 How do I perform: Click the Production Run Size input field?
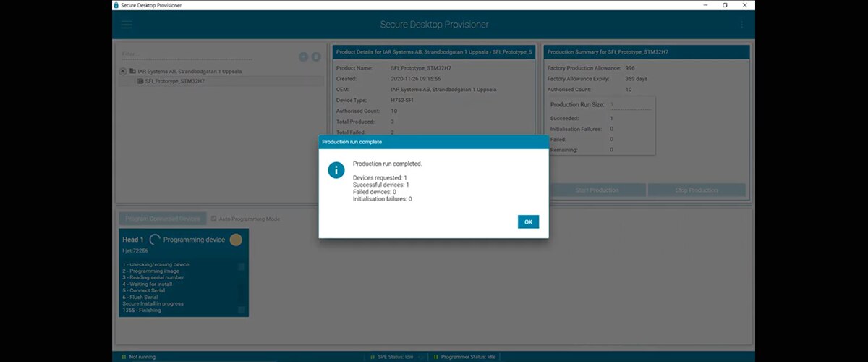point(629,105)
